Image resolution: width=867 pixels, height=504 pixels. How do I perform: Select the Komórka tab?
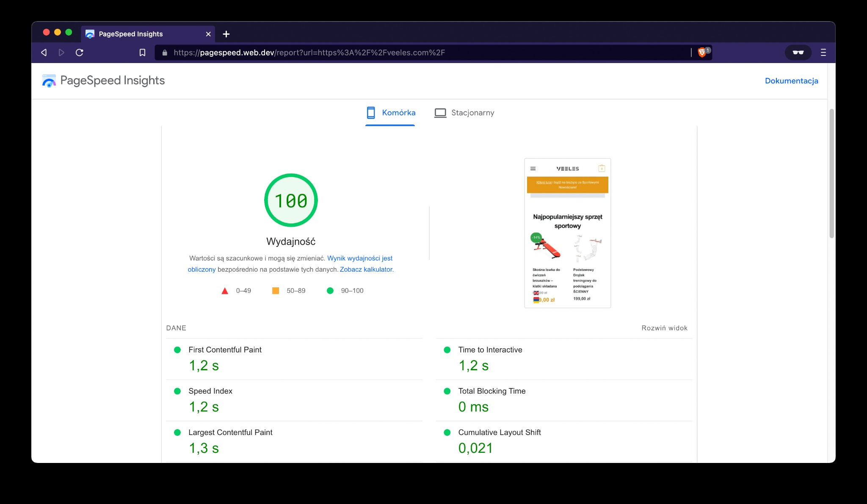point(398,113)
